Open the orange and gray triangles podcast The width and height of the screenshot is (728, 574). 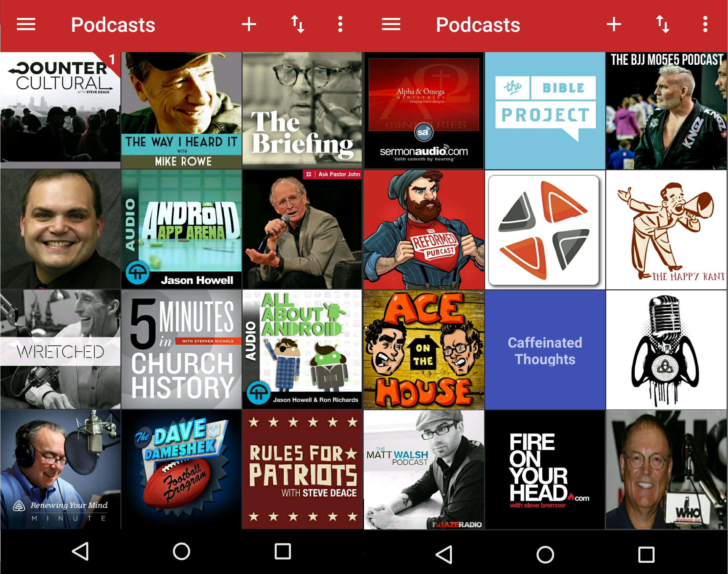[x=545, y=230]
